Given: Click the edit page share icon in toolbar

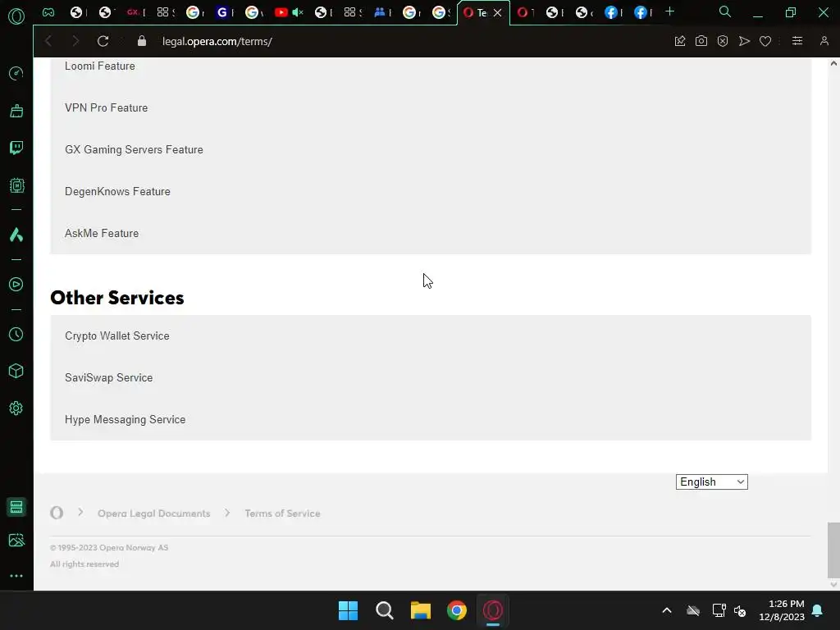Looking at the screenshot, I should click(x=680, y=41).
